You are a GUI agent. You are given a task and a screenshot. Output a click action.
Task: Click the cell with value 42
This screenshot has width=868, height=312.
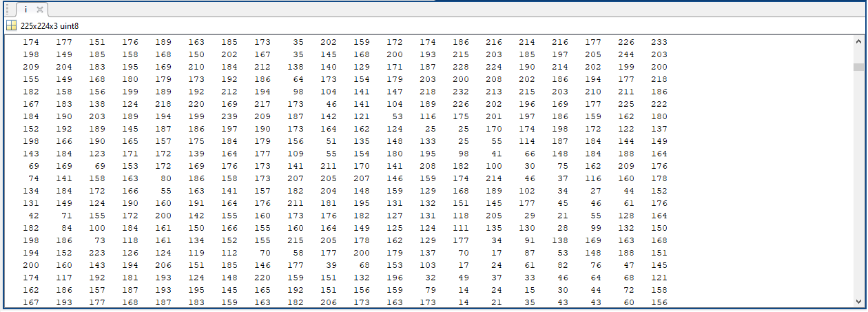point(34,216)
